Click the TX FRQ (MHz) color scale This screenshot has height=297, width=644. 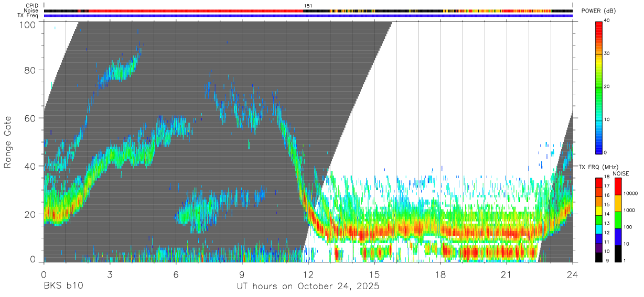point(599,220)
